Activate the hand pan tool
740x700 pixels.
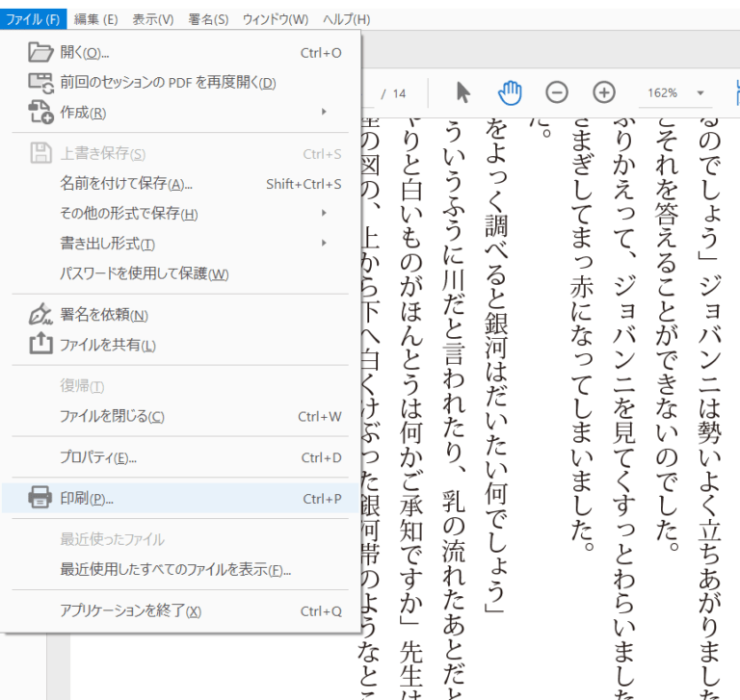point(509,92)
